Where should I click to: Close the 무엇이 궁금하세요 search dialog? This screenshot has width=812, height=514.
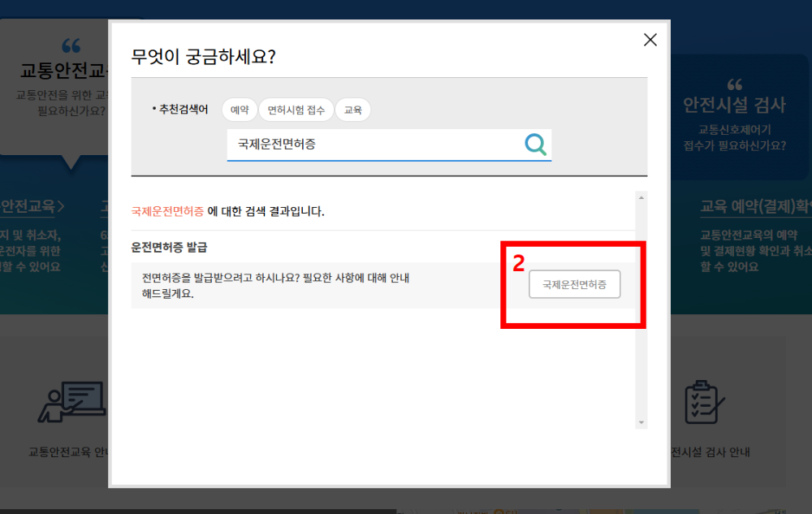coord(650,39)
